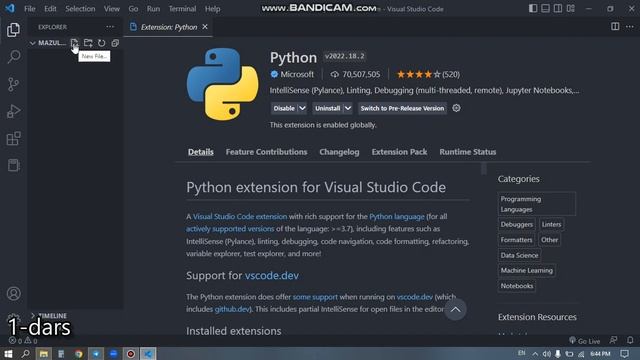This screenshot has height=360, width=640.
Task: Toggle secondary side bar layout icon
Action: coord(558,9)
